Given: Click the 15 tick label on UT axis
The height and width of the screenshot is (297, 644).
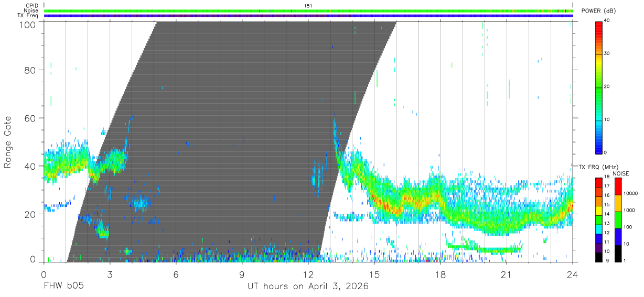Looking at the screenshot, I should [374, 275].
